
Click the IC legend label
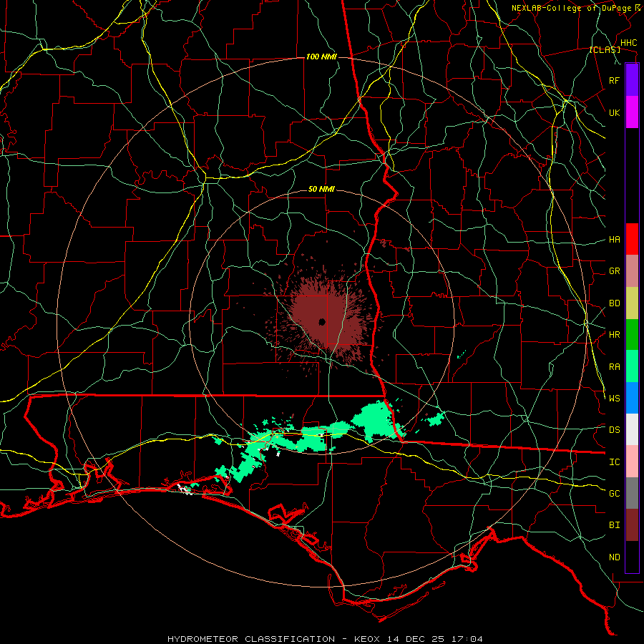coord(614,462)
